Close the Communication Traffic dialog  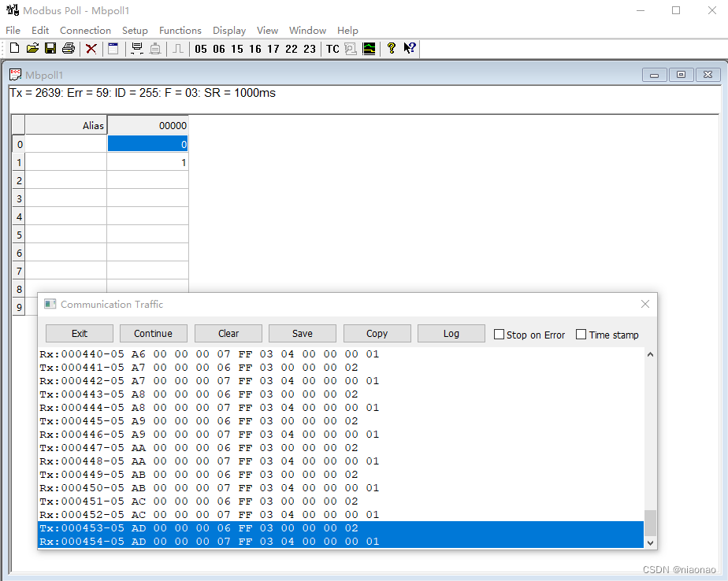[x=645, y=304]
